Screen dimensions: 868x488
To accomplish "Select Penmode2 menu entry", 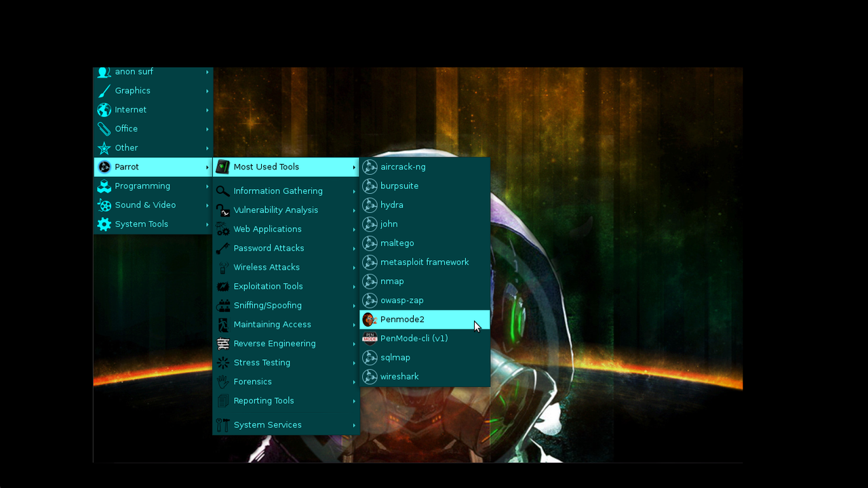I will tap(425, 319).
